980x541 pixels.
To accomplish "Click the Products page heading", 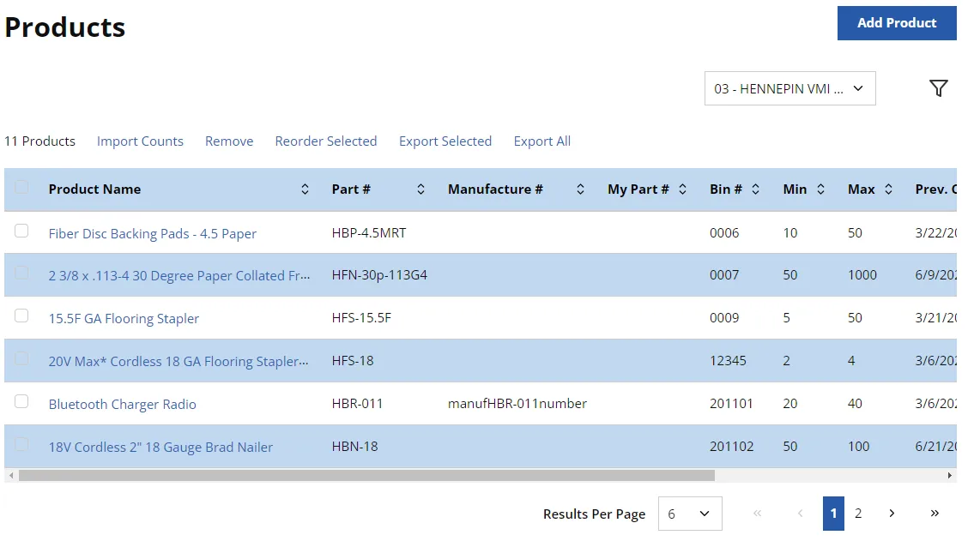I will (65, 27).
